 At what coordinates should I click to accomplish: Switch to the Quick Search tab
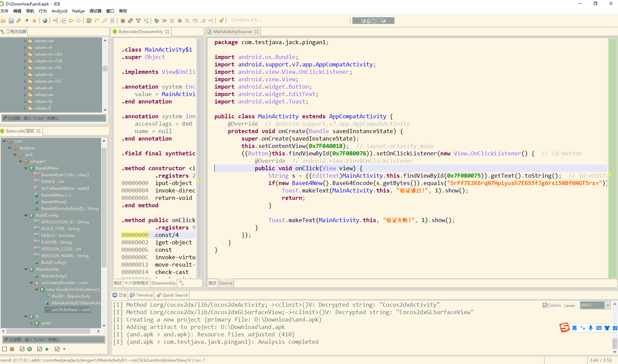(x=172, y=295)
